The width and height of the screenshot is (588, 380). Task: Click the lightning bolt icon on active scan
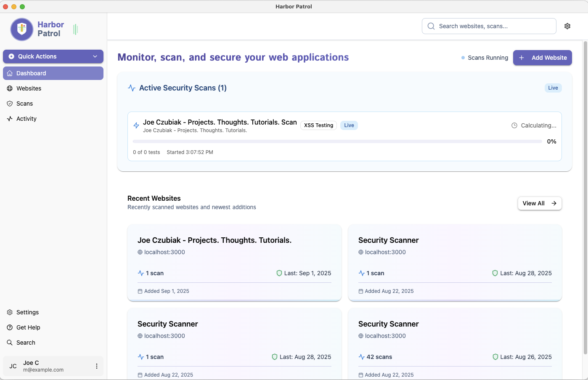136,125
